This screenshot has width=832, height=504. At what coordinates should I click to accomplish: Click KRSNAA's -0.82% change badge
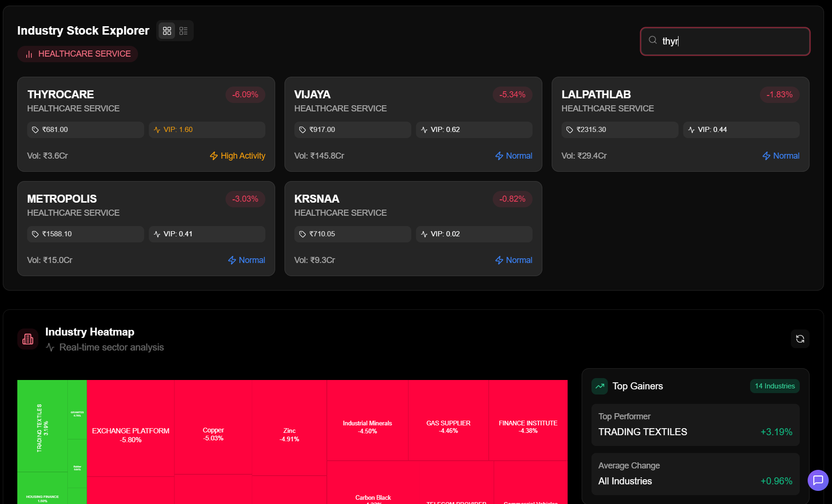[x=512, y=199]
